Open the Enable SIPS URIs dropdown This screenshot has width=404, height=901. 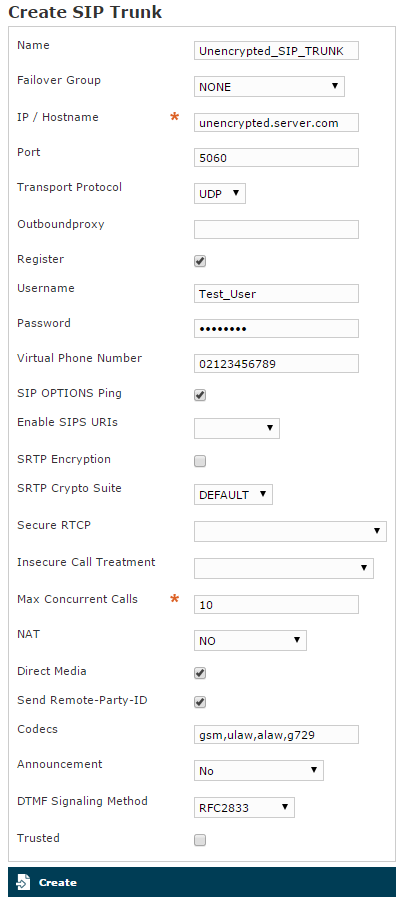pos(237,428)
